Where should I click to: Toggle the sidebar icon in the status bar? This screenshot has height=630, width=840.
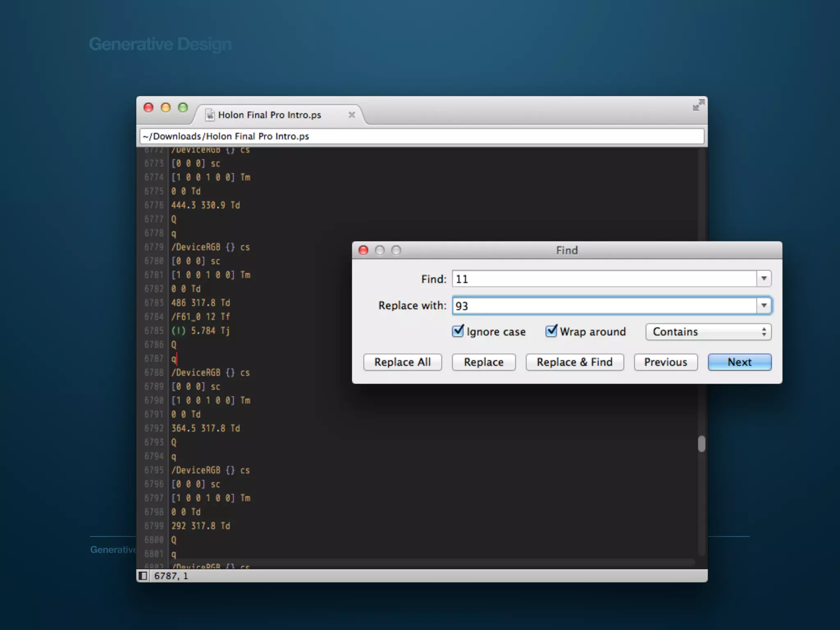click(143, 576)
